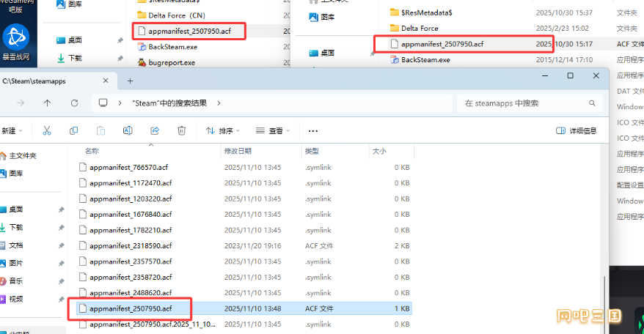Click the Copy icon in toolbar
This screenshot has width=644, height=334.
pos(73,130)
